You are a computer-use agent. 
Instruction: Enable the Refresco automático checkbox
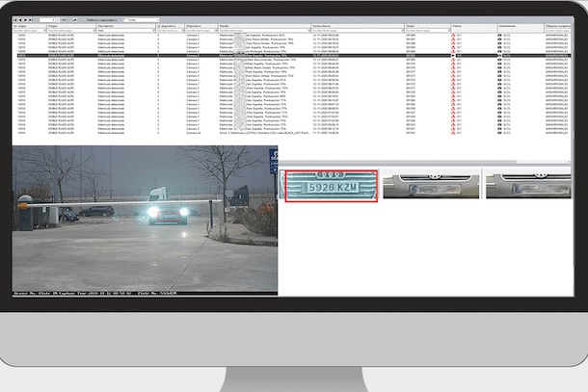point(84,18)
